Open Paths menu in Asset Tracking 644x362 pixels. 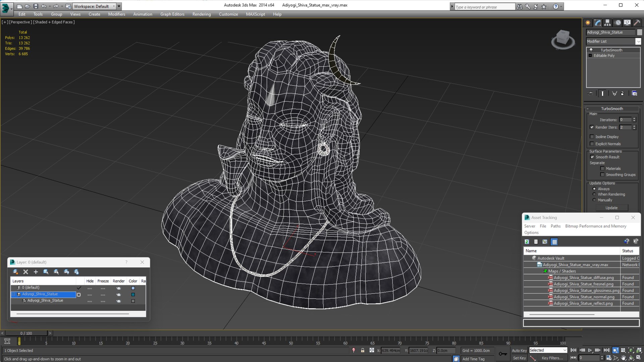(x=555, y=226)
